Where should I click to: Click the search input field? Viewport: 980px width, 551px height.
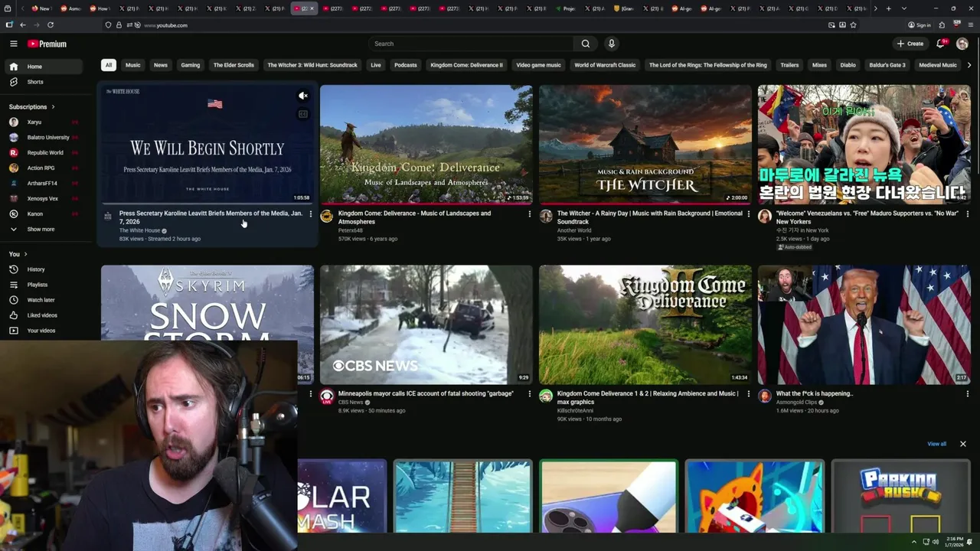tap(471, 44)
